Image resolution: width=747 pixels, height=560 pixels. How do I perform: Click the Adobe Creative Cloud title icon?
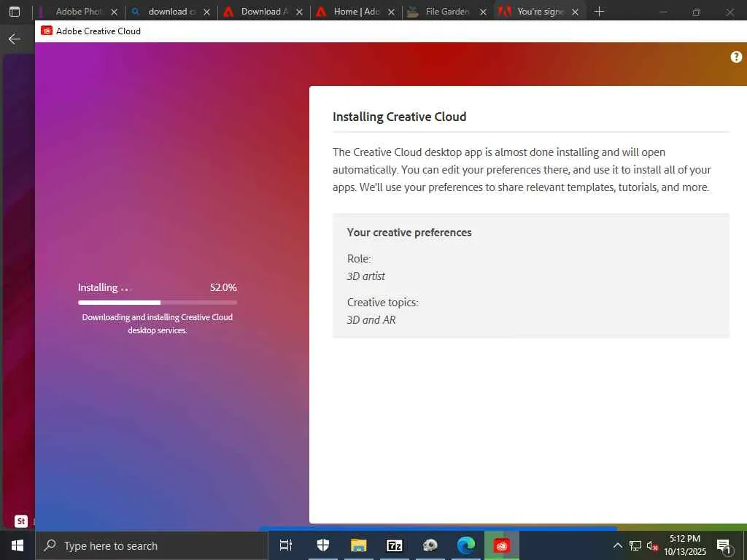(x=47, y=31)
